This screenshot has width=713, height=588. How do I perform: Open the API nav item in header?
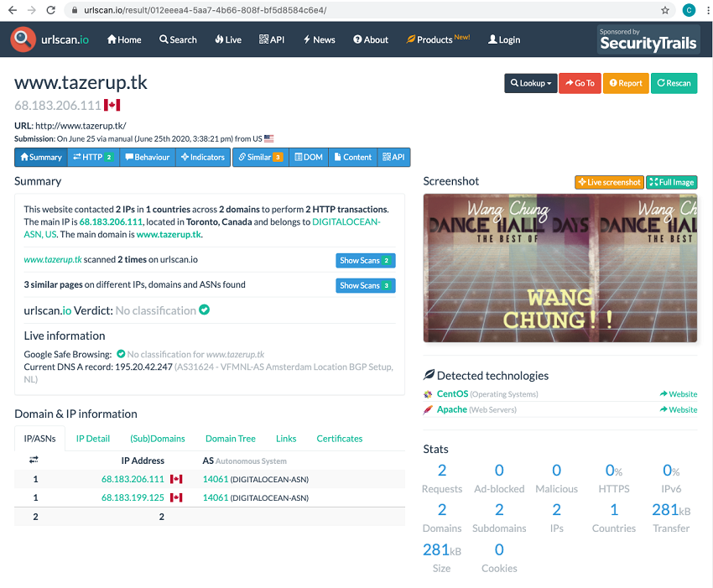click(272, 39)
